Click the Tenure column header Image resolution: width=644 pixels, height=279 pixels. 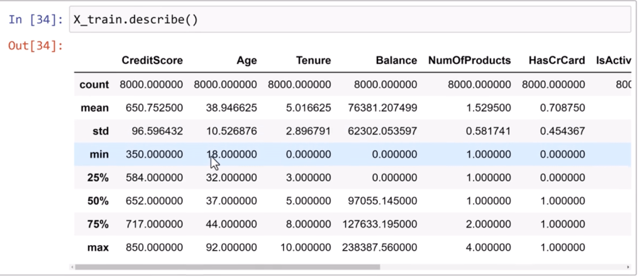(x=313, y=61)
